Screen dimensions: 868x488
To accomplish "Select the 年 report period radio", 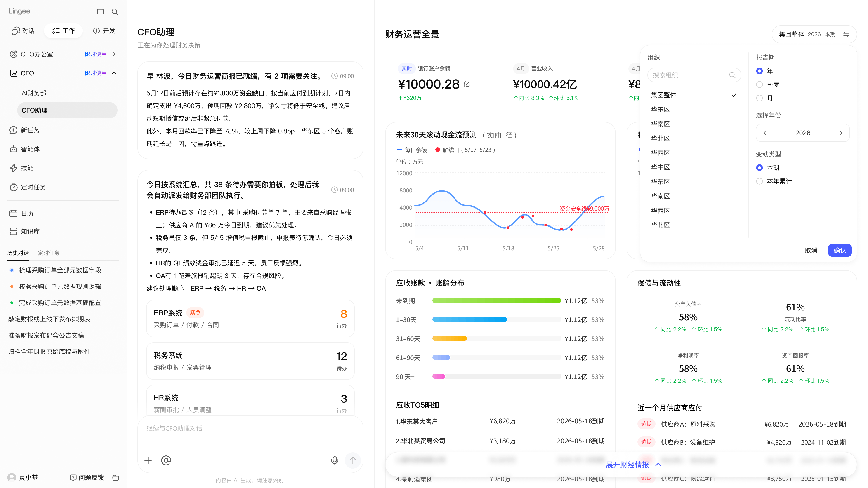I will (x=759, y=71).
